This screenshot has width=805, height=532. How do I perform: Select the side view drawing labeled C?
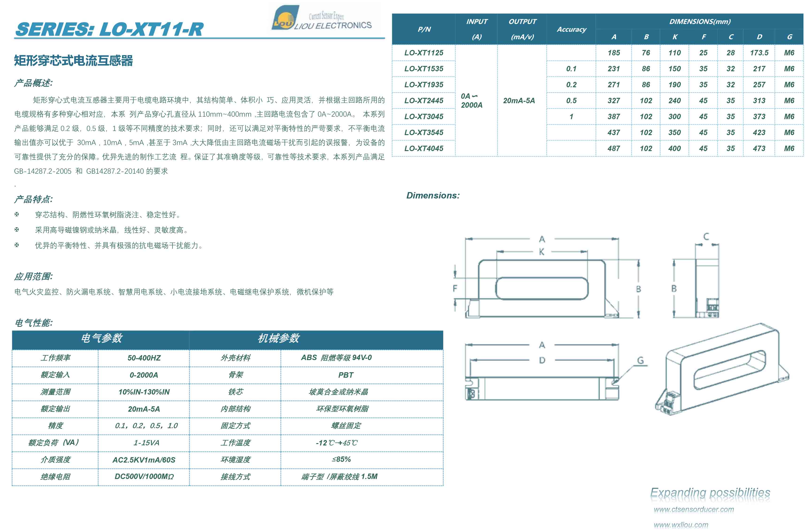click(696, 275)
